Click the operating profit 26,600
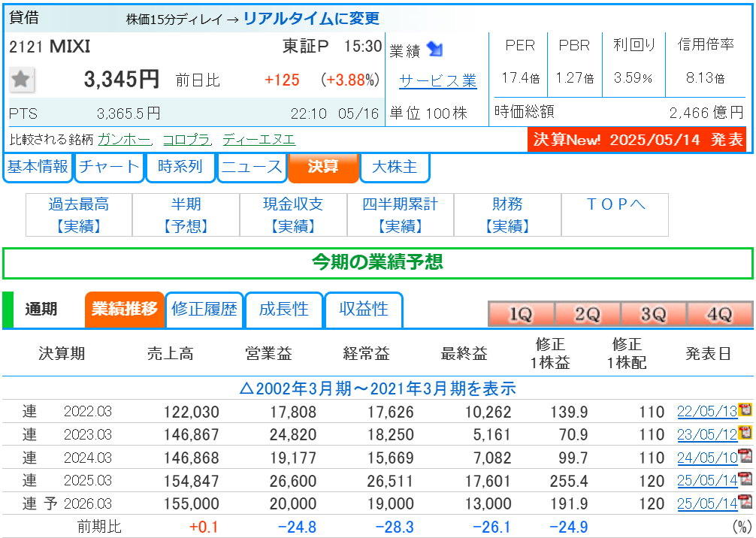The height and width of the screenshot is (538, 756). pyautogui.click(x=293, y=481)
